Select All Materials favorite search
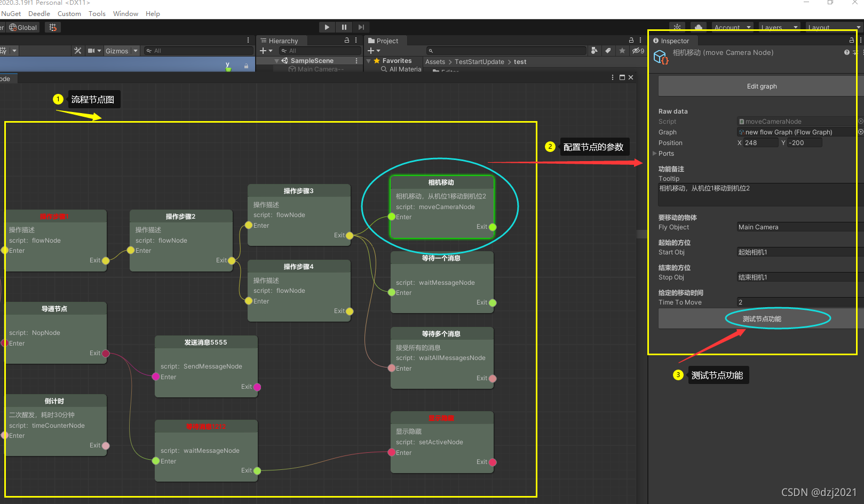This screenshot has width=864, height=504. tap(401, 69)
